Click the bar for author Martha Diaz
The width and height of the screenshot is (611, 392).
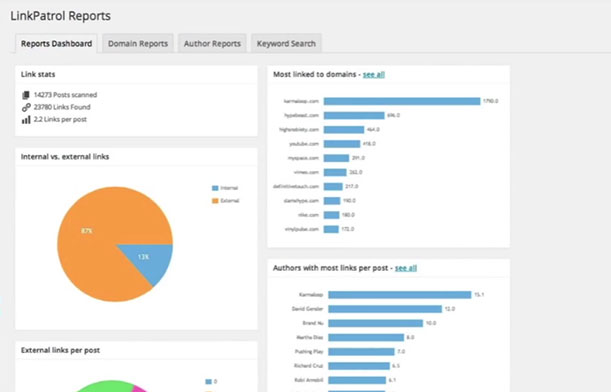click(366, 337)
